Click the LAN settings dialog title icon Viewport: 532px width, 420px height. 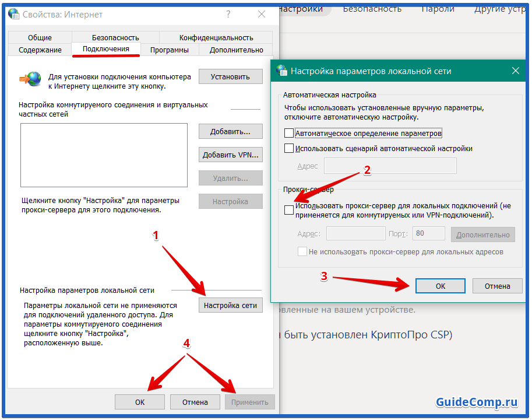pos(281,70)
